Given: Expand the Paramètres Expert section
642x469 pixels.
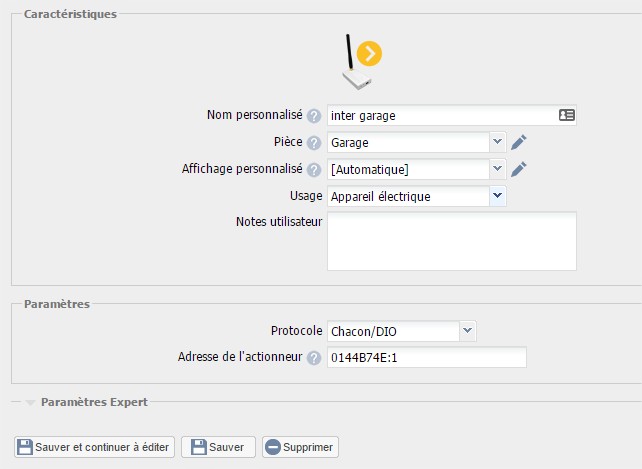Looking at the screenshot, I should pyautogui.click(x=87, y=402).
